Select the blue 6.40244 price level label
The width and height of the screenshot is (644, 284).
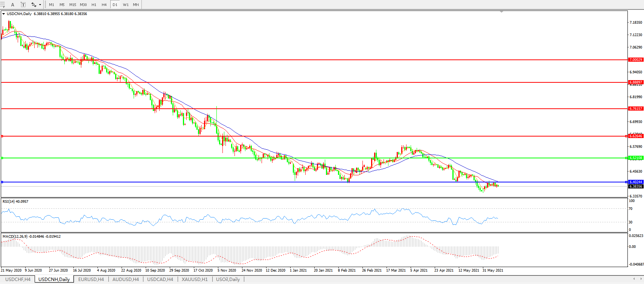(636, 182)
